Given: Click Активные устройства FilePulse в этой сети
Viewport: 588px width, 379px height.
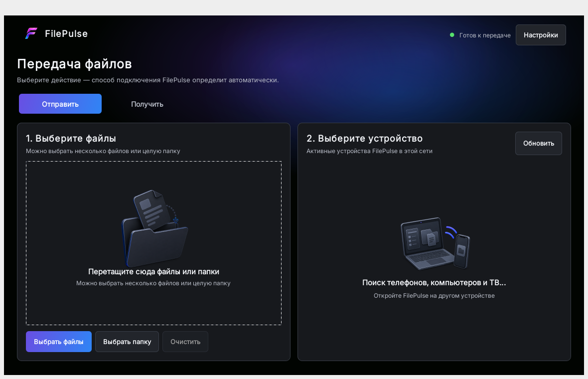Looking at the screenshot, I should tap(369, 151).
